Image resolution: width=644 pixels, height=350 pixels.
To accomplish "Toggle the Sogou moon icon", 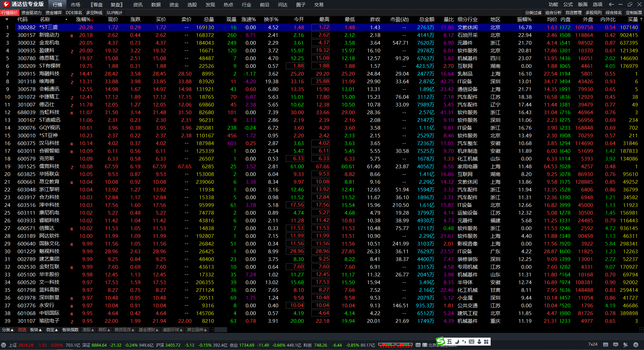I will (x=457, y=342).
